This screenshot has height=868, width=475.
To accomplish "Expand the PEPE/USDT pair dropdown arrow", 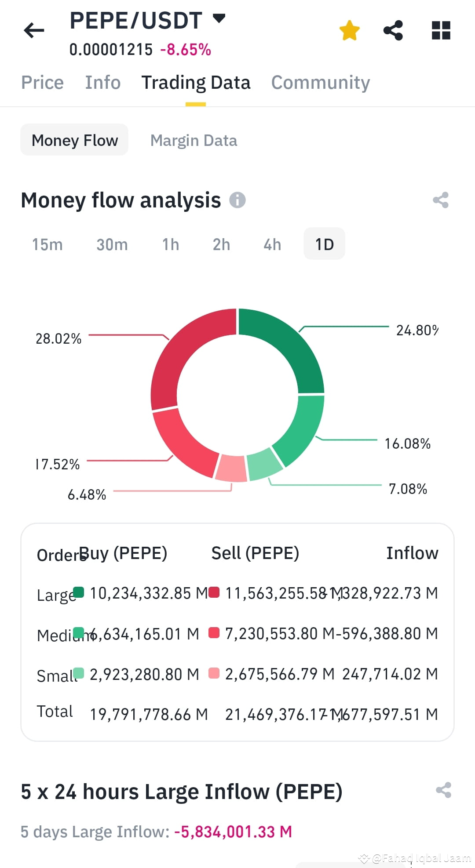I will (219, 18).
